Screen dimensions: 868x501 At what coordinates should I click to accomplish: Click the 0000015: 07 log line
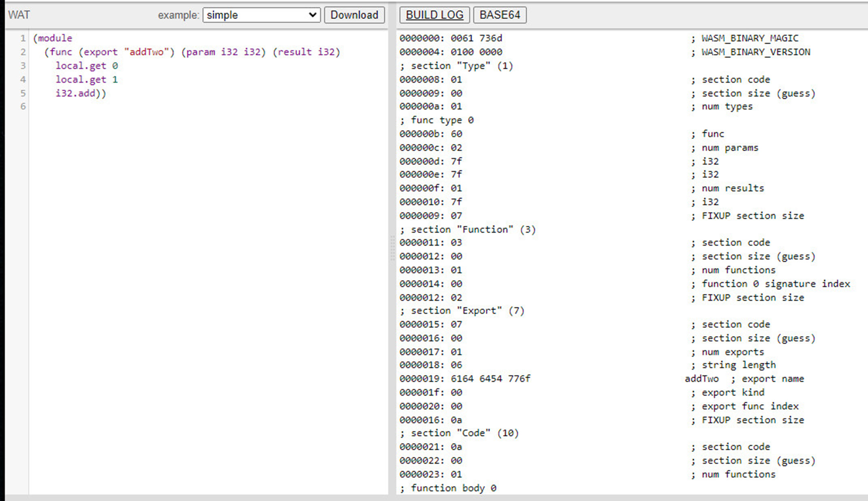[431, 325]
